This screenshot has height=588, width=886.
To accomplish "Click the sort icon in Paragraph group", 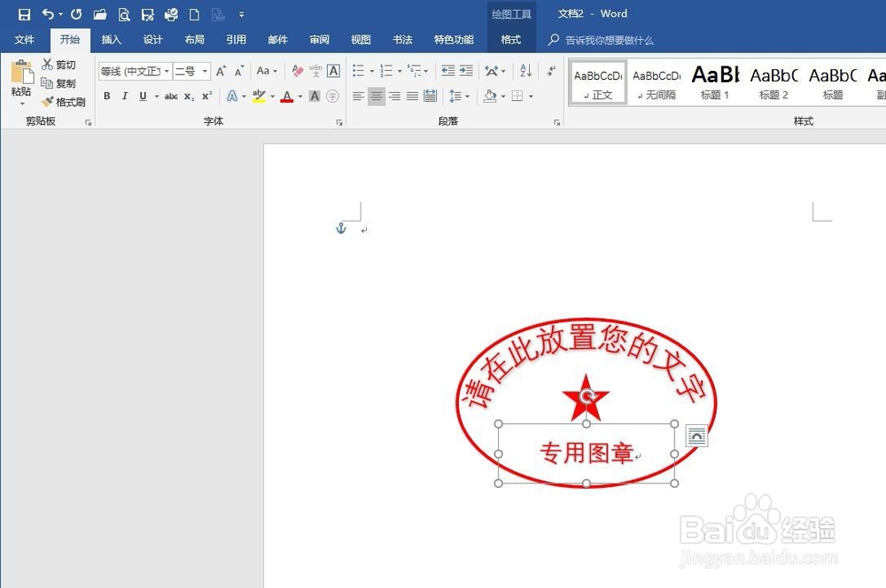I will point(525,70).
